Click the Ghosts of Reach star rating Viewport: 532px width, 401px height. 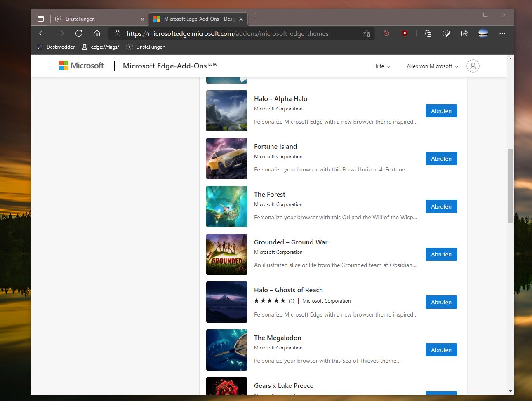pyautogui.click(x=270, y=301)
